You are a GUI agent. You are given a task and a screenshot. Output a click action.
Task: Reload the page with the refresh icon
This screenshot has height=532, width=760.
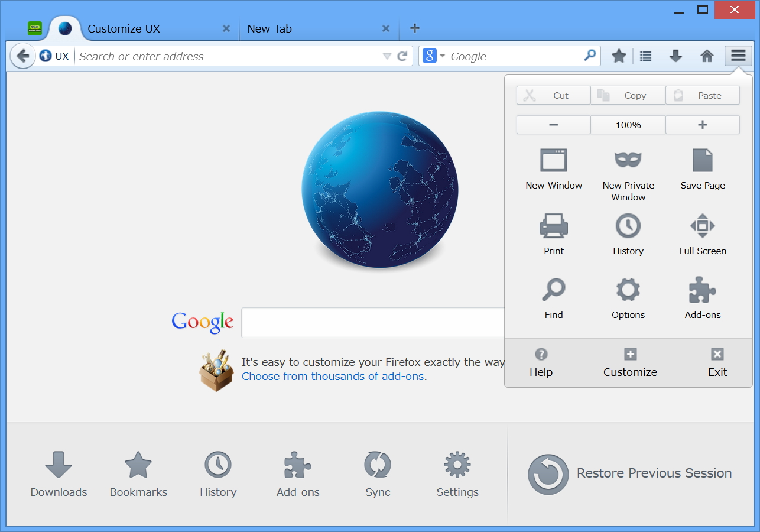(402, 56)
